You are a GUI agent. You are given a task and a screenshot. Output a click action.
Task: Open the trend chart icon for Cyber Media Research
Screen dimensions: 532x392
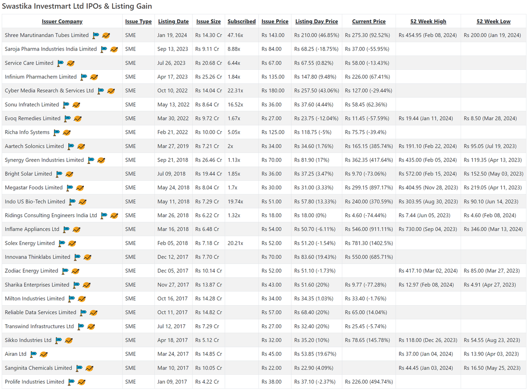[111, 91]
